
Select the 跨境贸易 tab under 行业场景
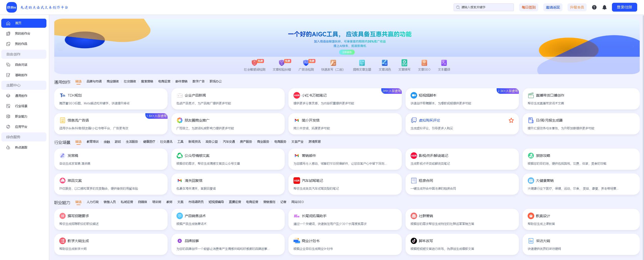pos(314,142)
